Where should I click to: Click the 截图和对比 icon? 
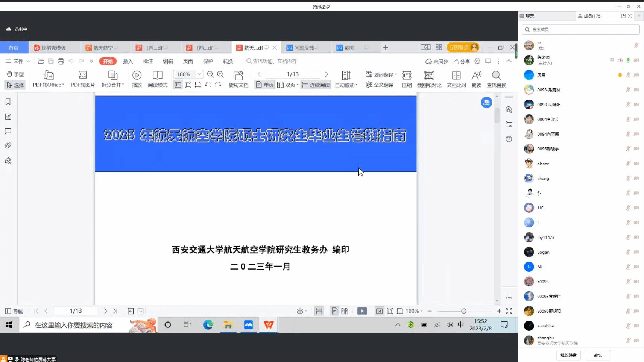[429, 76]
